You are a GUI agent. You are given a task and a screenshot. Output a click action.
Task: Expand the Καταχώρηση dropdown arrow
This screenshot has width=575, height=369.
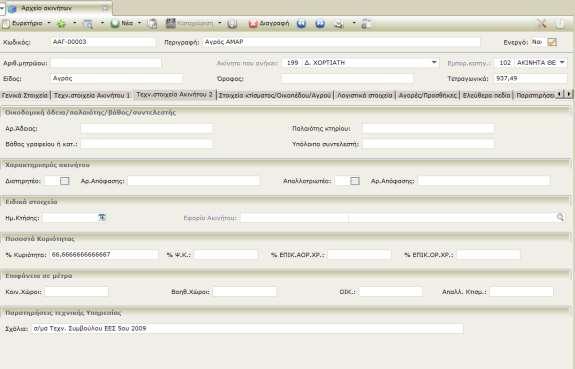[220, 23]
